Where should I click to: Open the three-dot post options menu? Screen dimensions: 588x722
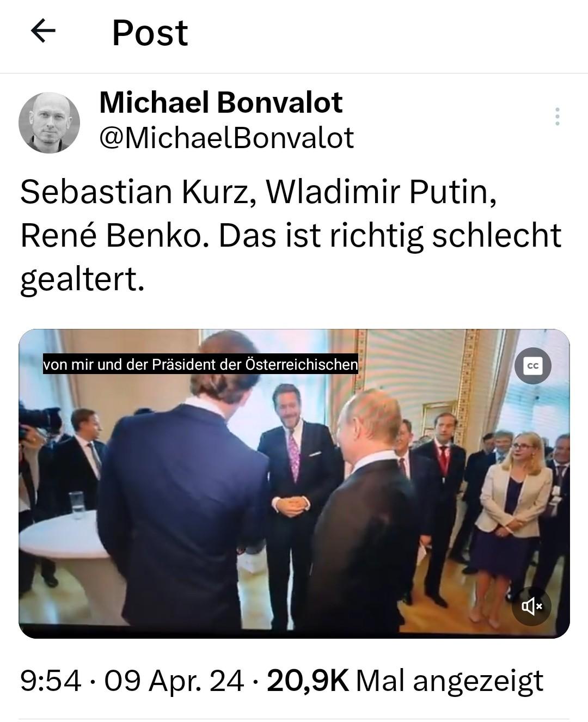tap(557, 117)
